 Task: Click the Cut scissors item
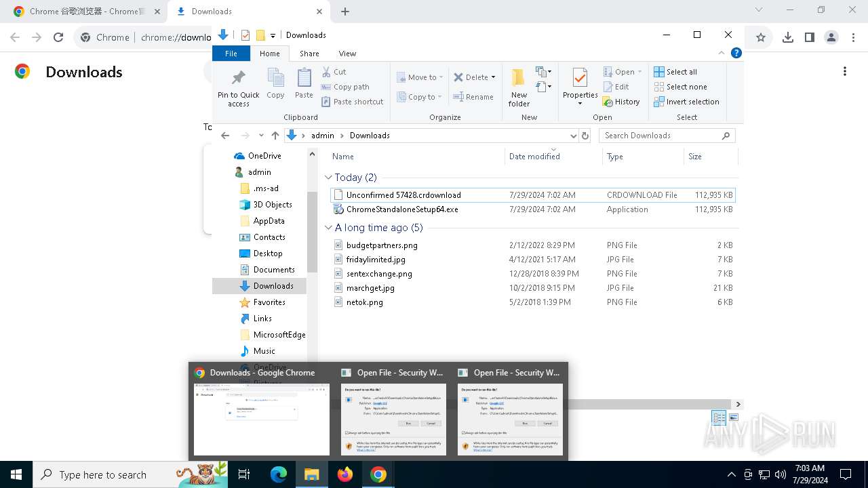333,72
